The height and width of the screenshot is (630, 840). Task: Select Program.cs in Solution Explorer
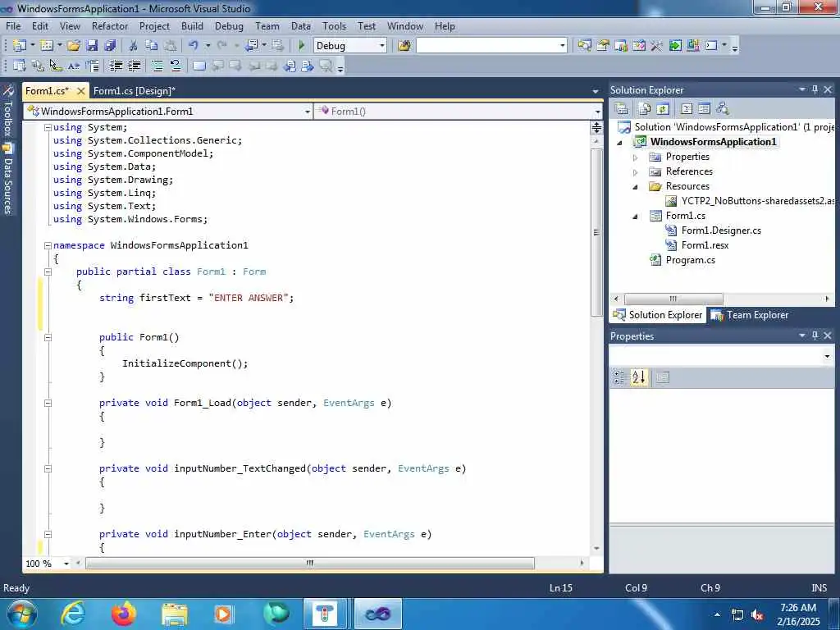[x=690, y=260]
